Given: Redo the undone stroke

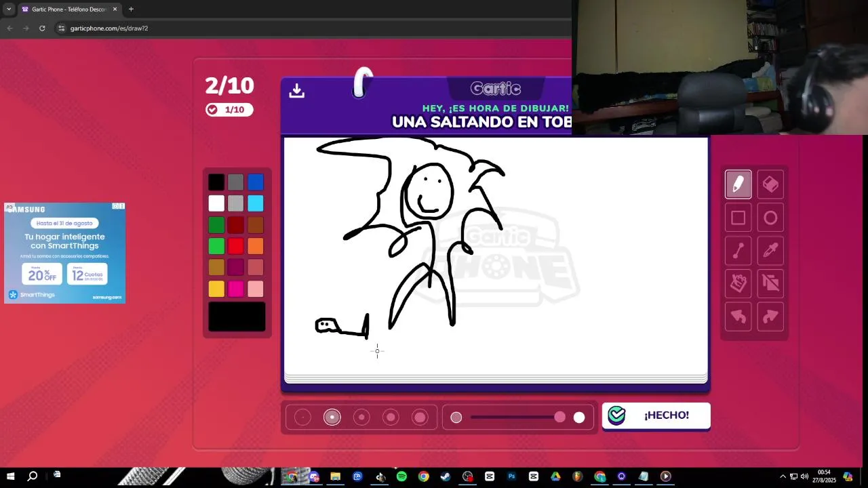Looking at the screenshot, I should [x=770, y=317].
